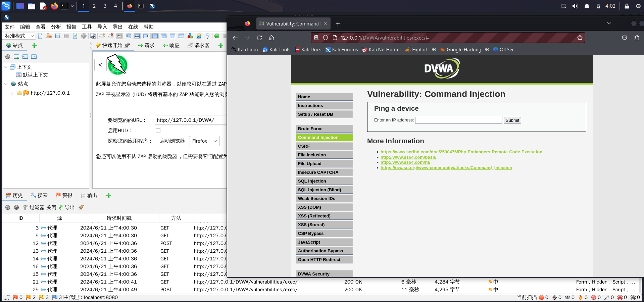Go to Firefox home page icon
This screenshot has height=302, width=644.
point(271,38)
